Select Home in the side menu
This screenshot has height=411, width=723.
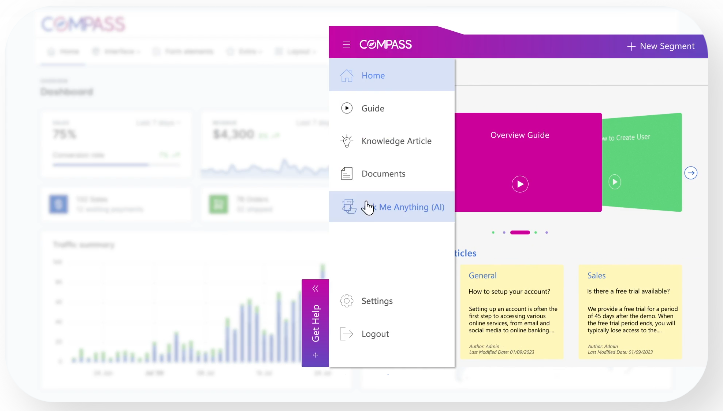[392, 75]
